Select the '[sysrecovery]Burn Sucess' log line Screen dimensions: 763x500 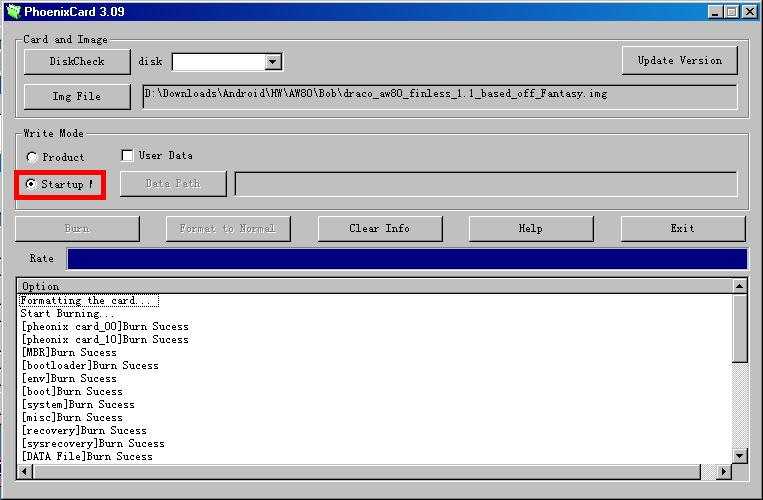(x=92, y=444)
